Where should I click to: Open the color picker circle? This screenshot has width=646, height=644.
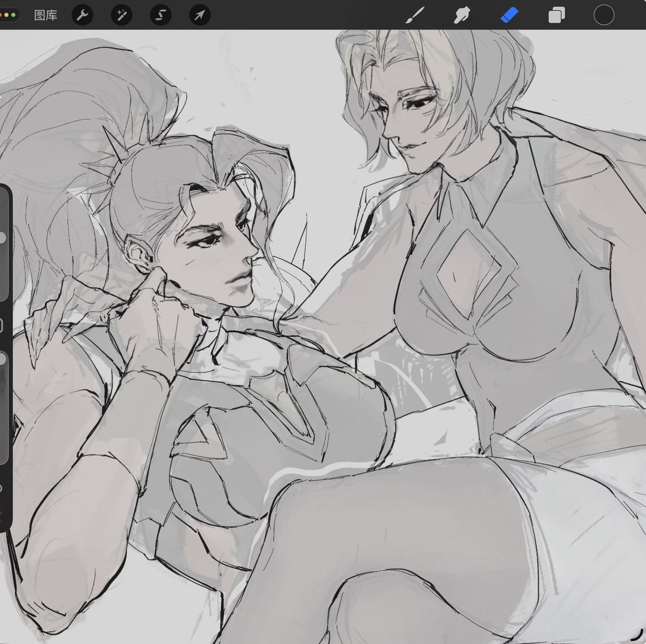click(603, 15)
